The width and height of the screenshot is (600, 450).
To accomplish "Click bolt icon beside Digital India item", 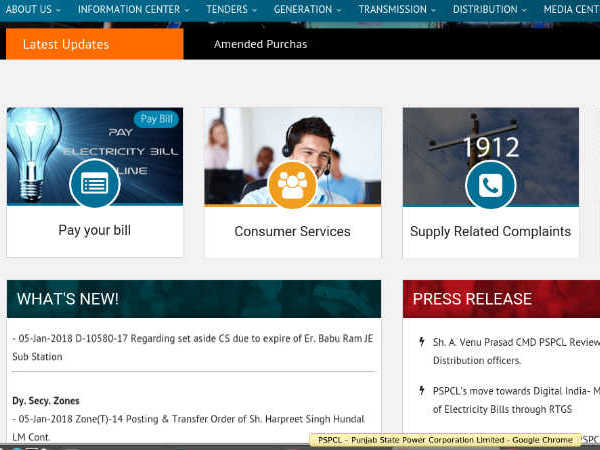I will tap(422, 390).
